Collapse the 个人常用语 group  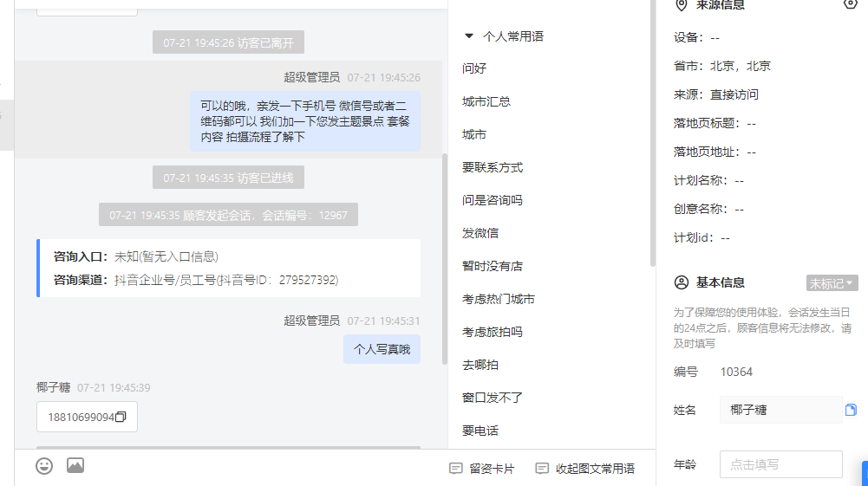pos(469,36)
